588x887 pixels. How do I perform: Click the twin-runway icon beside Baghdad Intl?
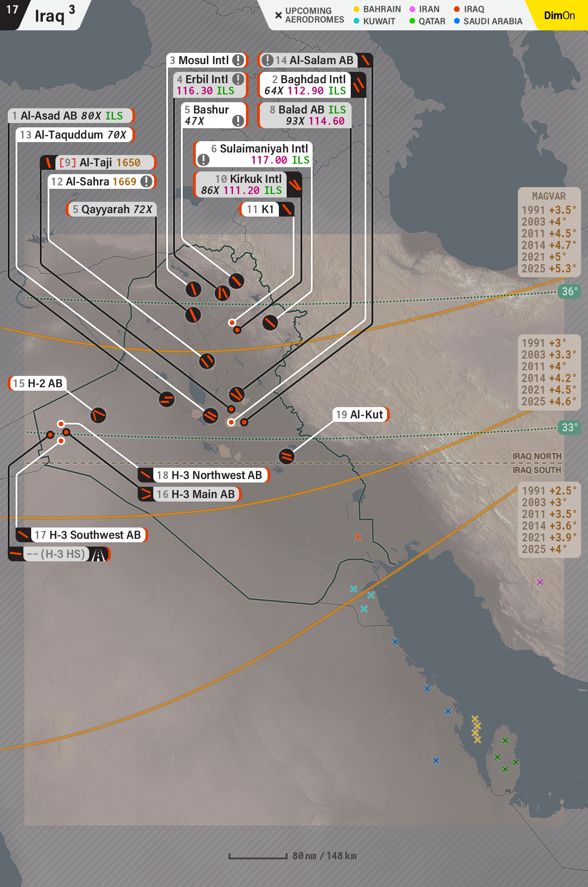point(358,85)
